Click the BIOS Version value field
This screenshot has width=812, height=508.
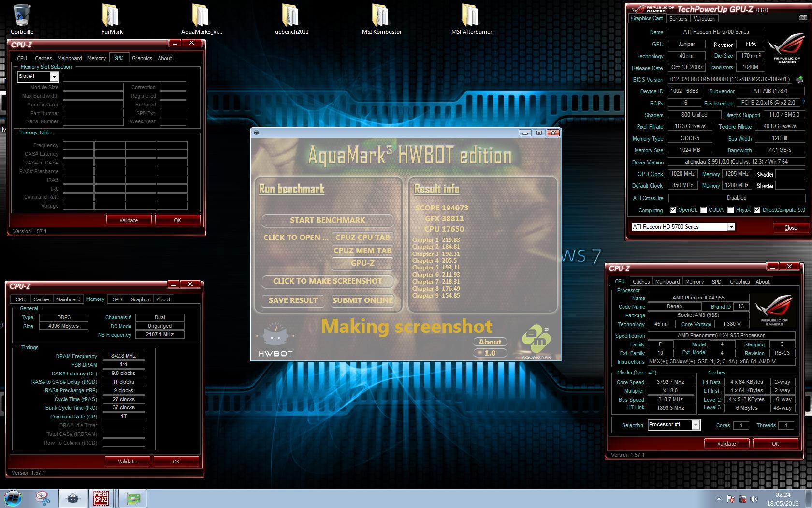[730, 79]
